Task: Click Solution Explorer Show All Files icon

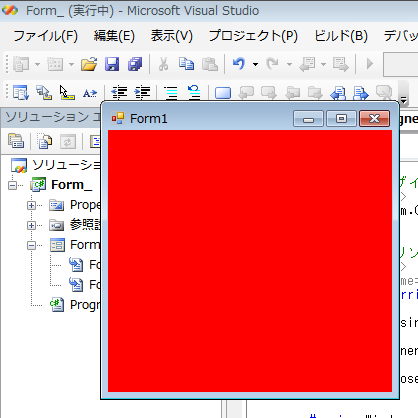Action: pyautogui.click(x=44, y=141)
